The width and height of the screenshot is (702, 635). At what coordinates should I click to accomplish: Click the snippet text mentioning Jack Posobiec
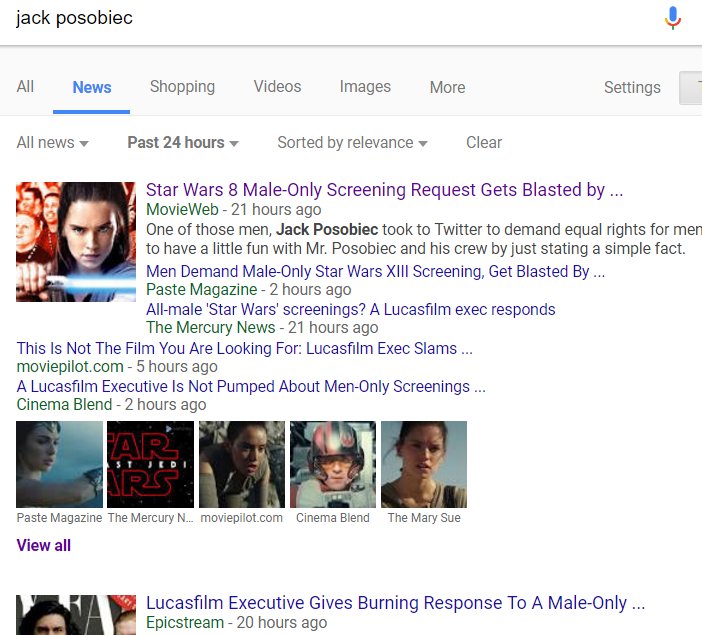(x=424, y=239)
